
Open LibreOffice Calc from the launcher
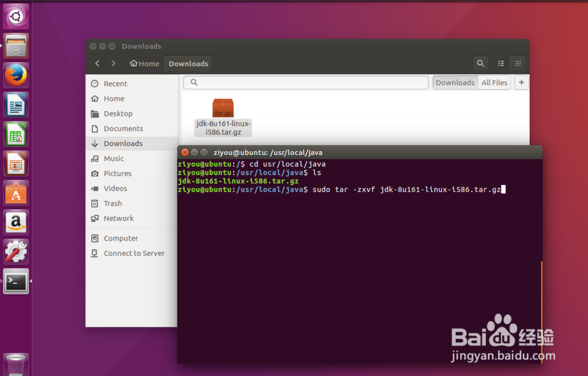(x=16, y=134)
